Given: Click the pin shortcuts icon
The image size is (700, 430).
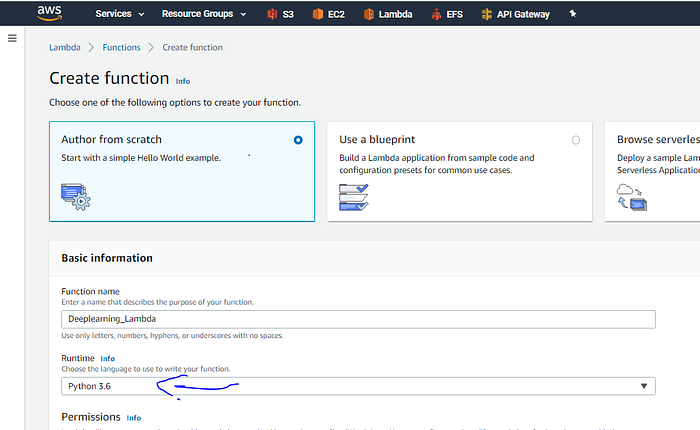Looking at the screenshot, I should tap(573, 14).
